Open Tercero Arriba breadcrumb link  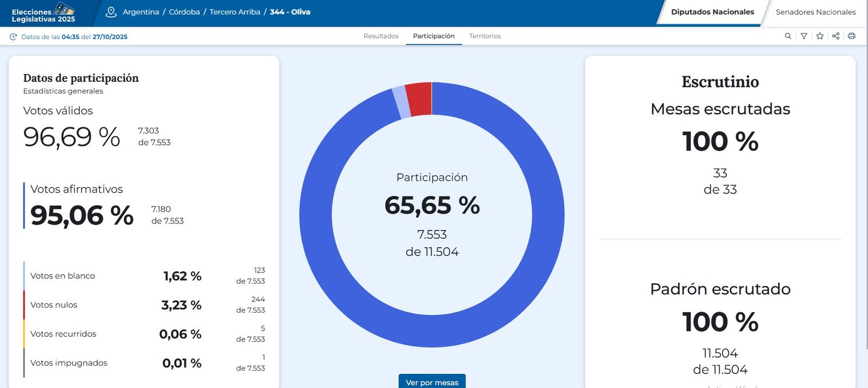point(235,12)
